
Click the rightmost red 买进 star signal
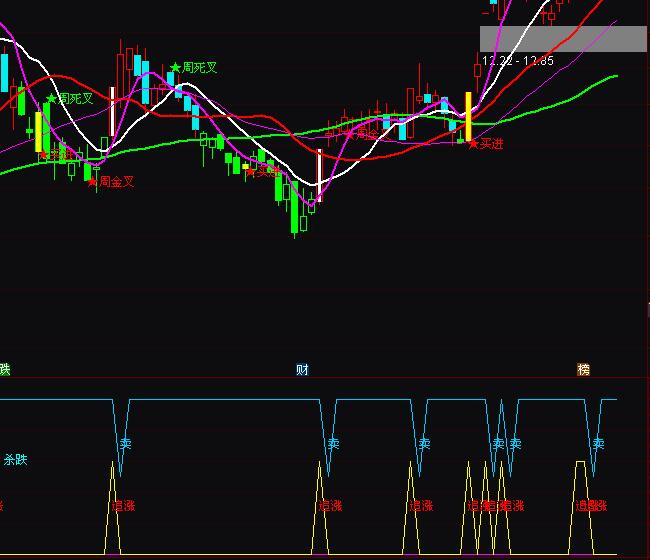[473, 144]
